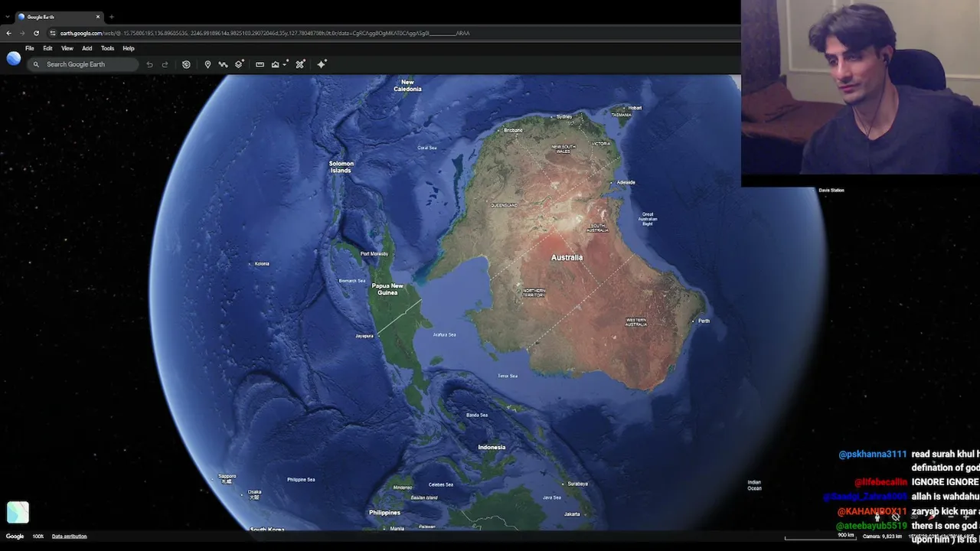Click the Western Australia label
The image size is (980, 551).
(636, 322)
